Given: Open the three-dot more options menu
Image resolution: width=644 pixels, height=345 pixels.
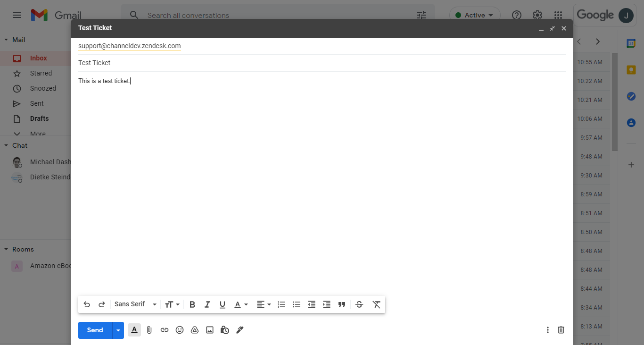Looking at the screenshot, I should click(x=547, y=330).
